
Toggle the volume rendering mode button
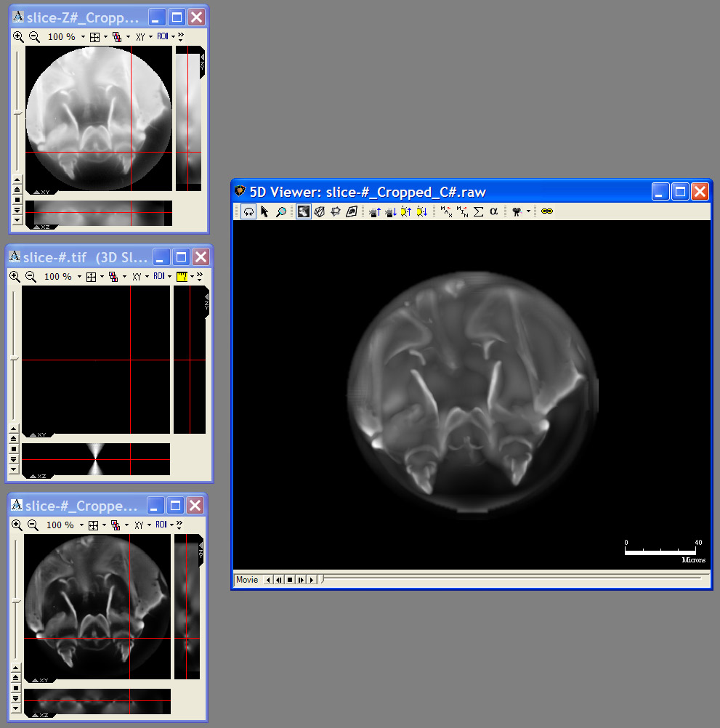point(303,211)
